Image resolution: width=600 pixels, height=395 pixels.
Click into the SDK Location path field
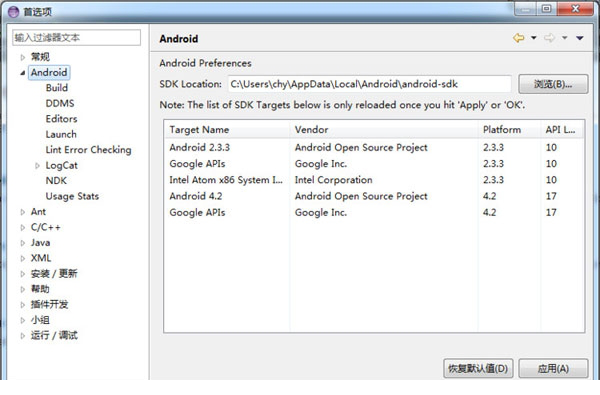(x=370, y=84)
